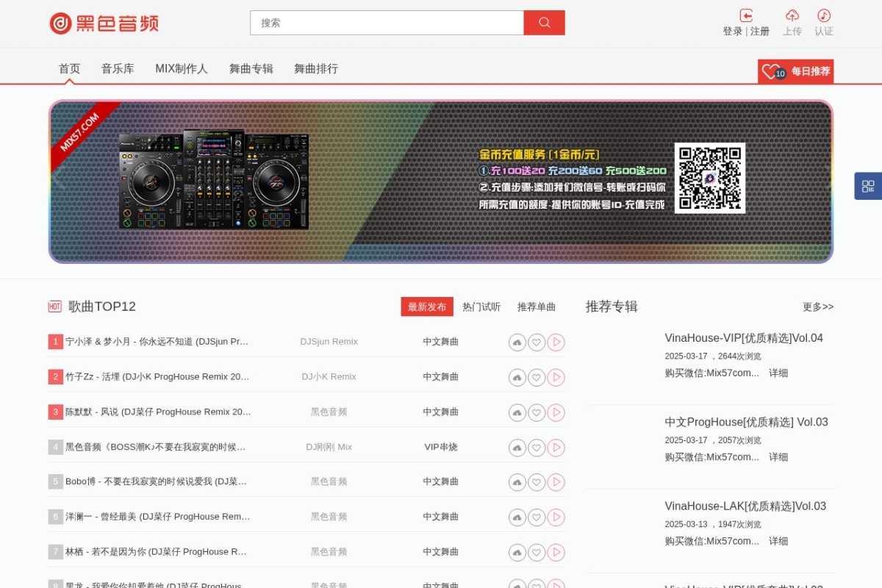882x588 pixels.
Task: Click 中文舞曲 category in 宁小泽 row
Action: pos(441,342)
